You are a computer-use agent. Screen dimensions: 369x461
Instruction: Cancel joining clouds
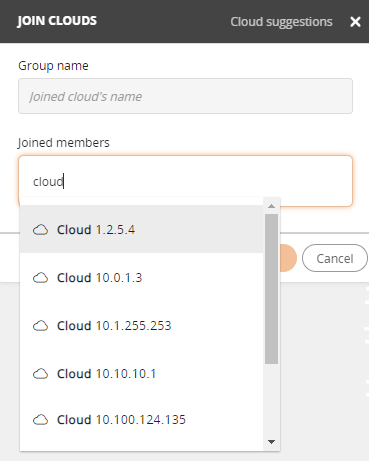335,258
